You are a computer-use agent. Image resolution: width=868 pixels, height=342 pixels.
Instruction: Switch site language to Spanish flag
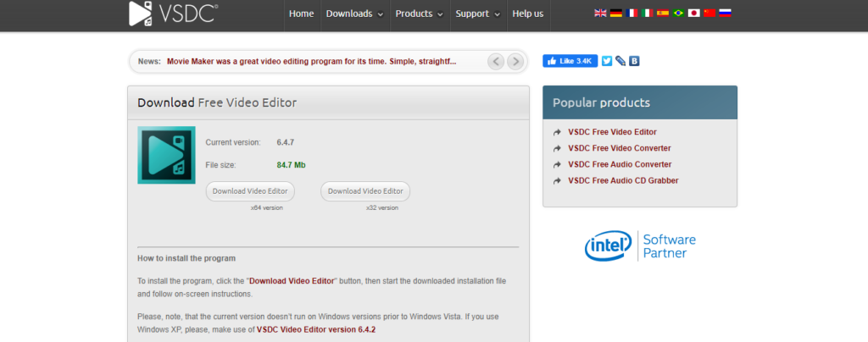[x=663, y=14]
